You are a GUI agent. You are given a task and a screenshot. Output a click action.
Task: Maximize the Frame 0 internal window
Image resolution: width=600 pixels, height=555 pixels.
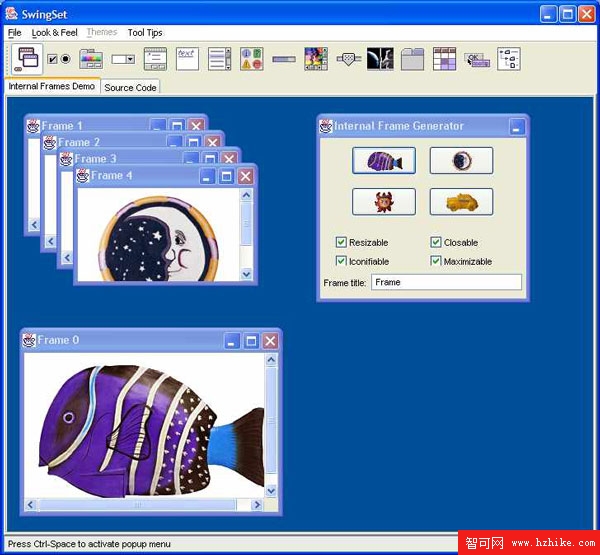[251, 341]
